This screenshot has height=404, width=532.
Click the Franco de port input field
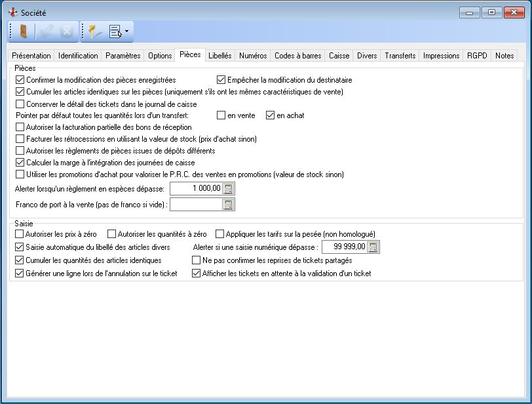(195, 205)
